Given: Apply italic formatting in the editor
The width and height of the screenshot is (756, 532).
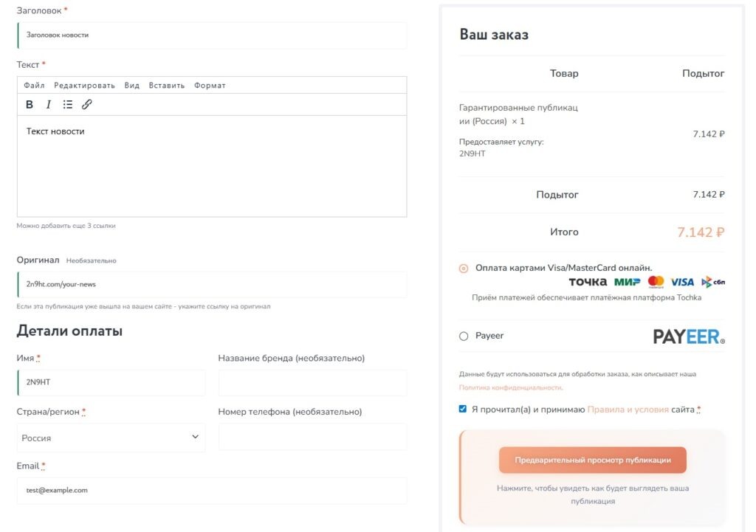Looking at the screenshot, I should [49, 105].
